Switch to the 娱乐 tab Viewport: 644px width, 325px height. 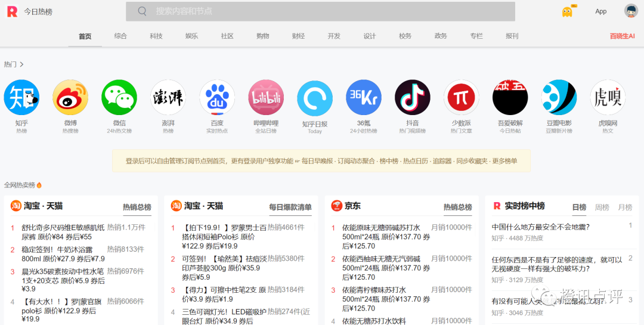[x=191, y=36]
